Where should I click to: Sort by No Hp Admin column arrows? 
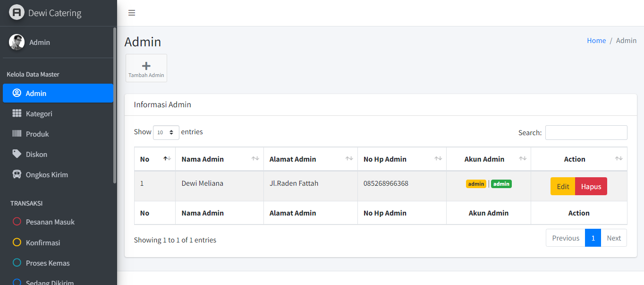point(438,159)
